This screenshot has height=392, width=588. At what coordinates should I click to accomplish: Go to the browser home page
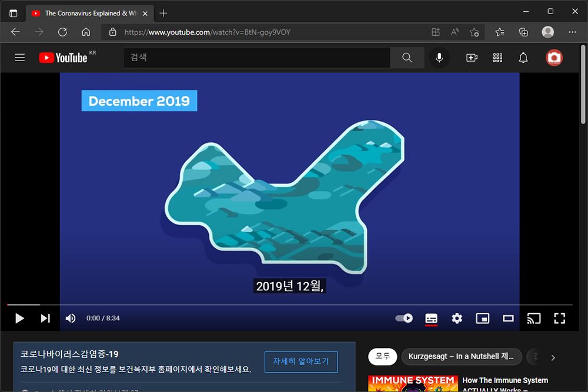[x=86, y=32]
